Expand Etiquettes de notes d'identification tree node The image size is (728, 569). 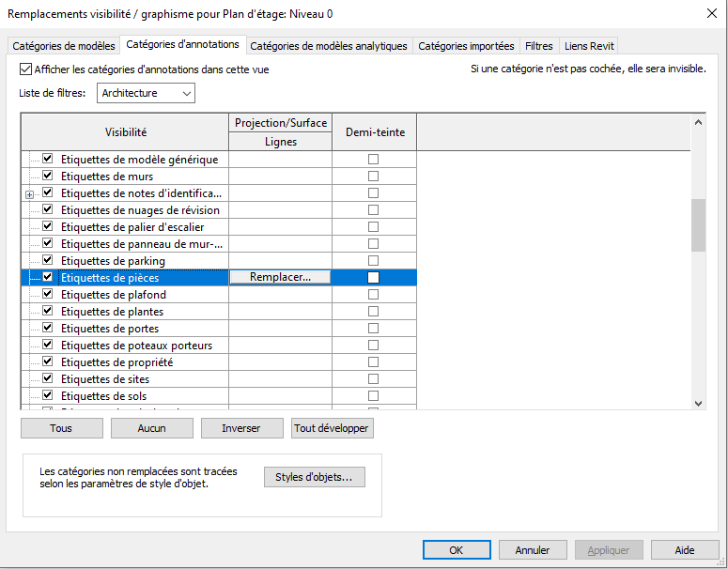tap(29, 193)
